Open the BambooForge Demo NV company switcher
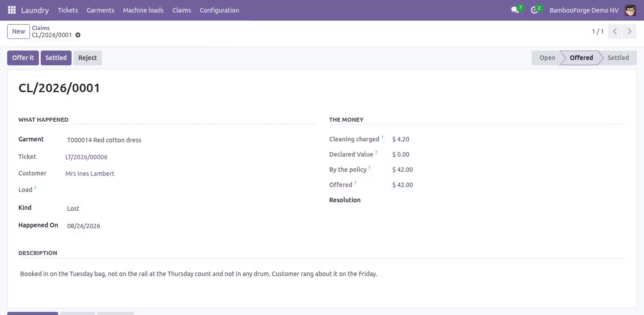 point(584,10)
